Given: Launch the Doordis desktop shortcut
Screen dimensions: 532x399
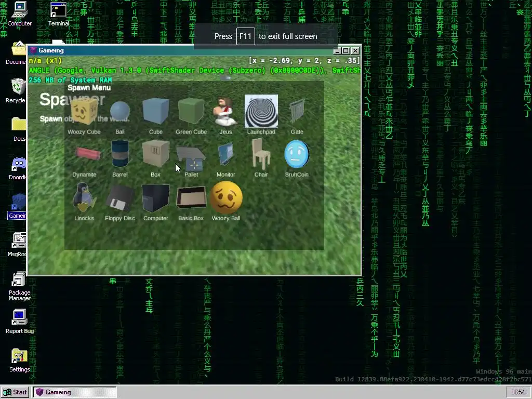Looking at the screenshot, I should 18,168.
